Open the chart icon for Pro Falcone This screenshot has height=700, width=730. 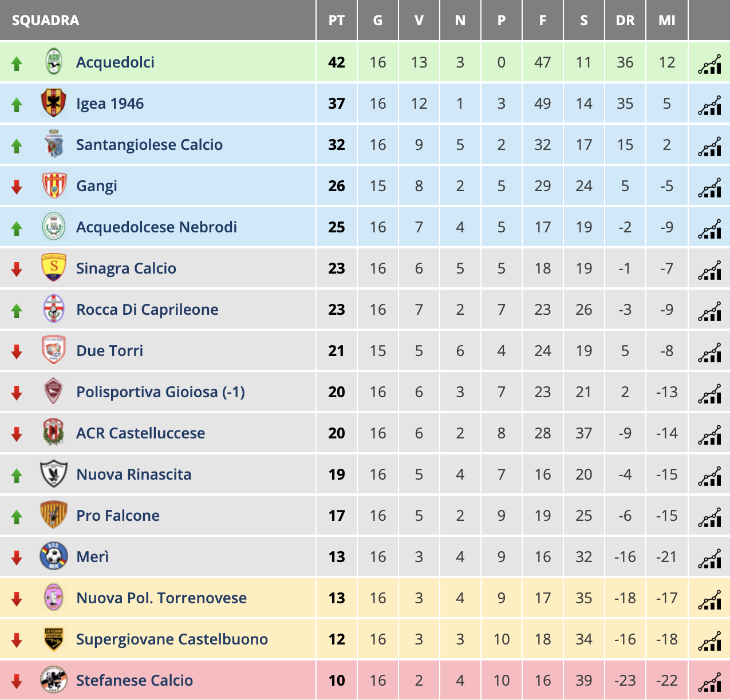(709, 517)
